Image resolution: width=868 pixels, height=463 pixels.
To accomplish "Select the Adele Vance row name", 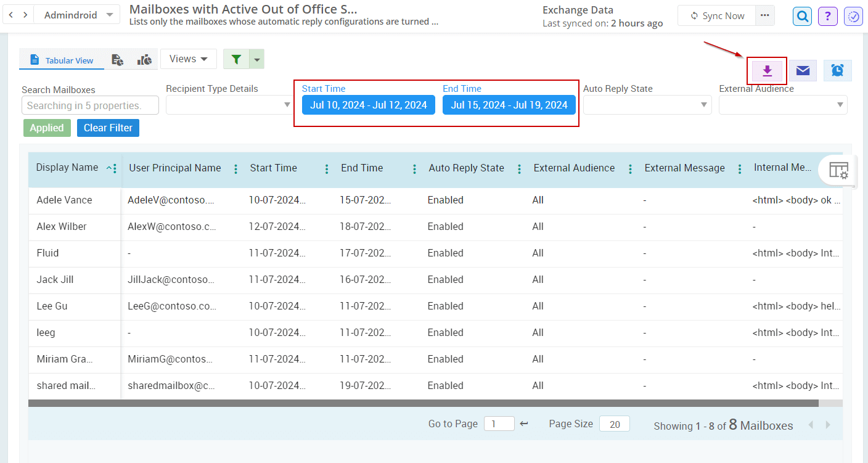I will coord(64,200).
